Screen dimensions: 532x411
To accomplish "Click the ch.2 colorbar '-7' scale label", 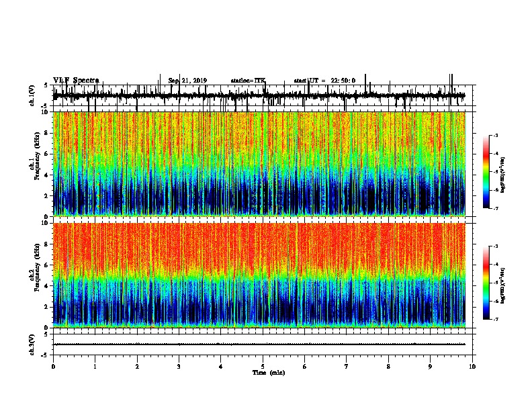I will tap(495, 319).
